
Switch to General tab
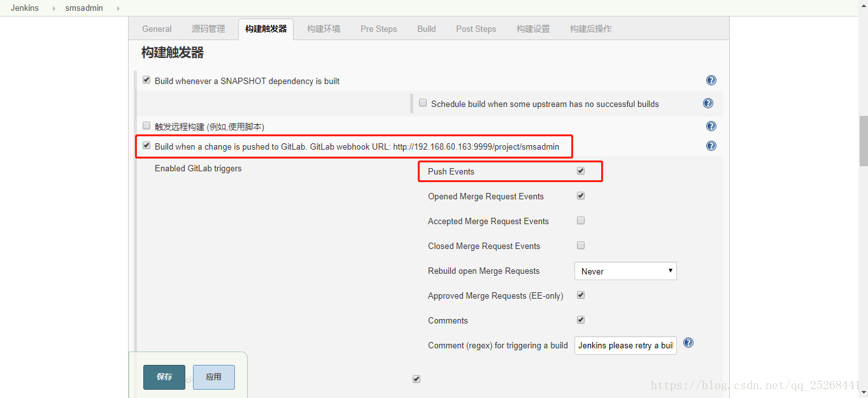coord(157,29)
